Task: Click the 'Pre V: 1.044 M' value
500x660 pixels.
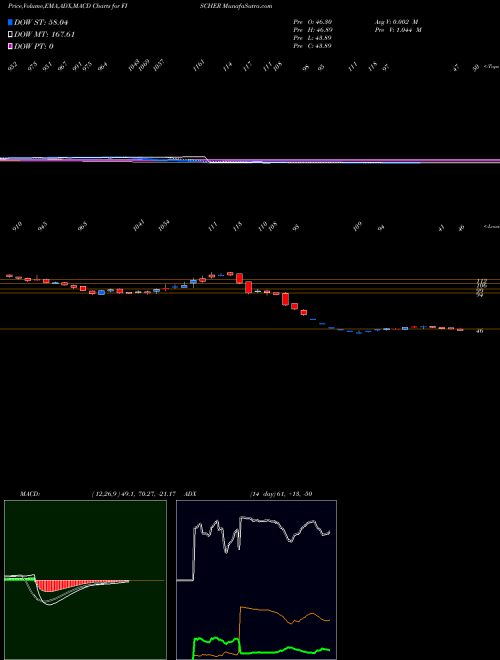Action: tap(397, 30)
